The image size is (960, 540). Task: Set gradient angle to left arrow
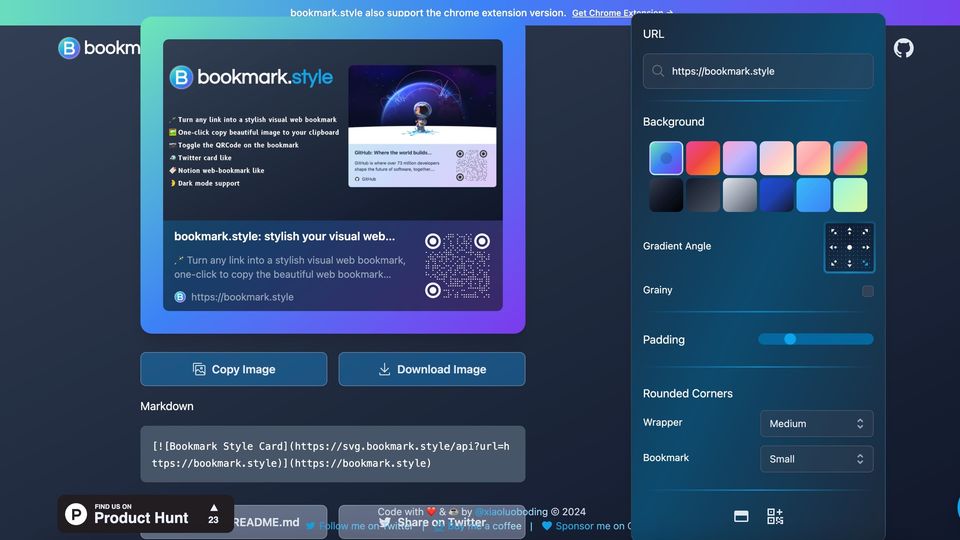coord(834,247)
